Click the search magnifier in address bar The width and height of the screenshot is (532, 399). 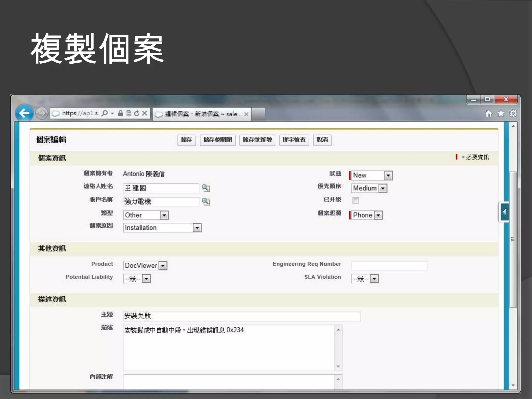click(105, 113)
